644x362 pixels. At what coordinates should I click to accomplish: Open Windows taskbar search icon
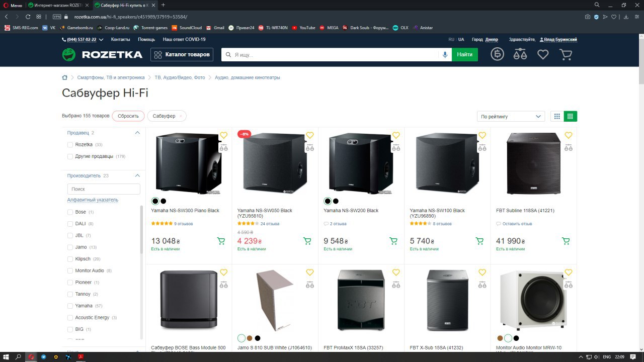tap(19, 357)
